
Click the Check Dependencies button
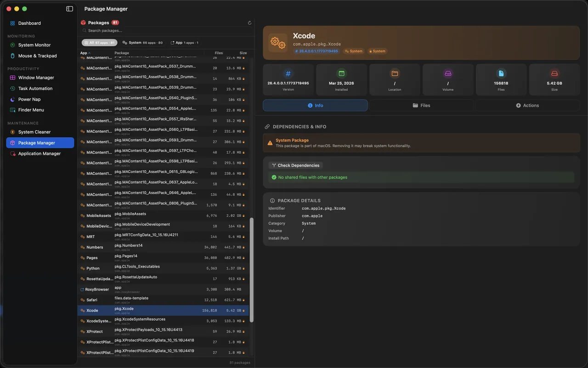coord(295,165)
